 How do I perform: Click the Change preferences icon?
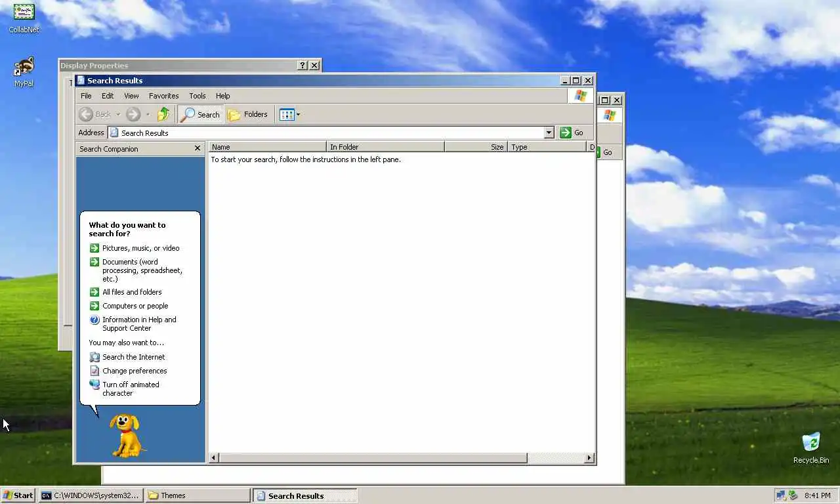94,371
